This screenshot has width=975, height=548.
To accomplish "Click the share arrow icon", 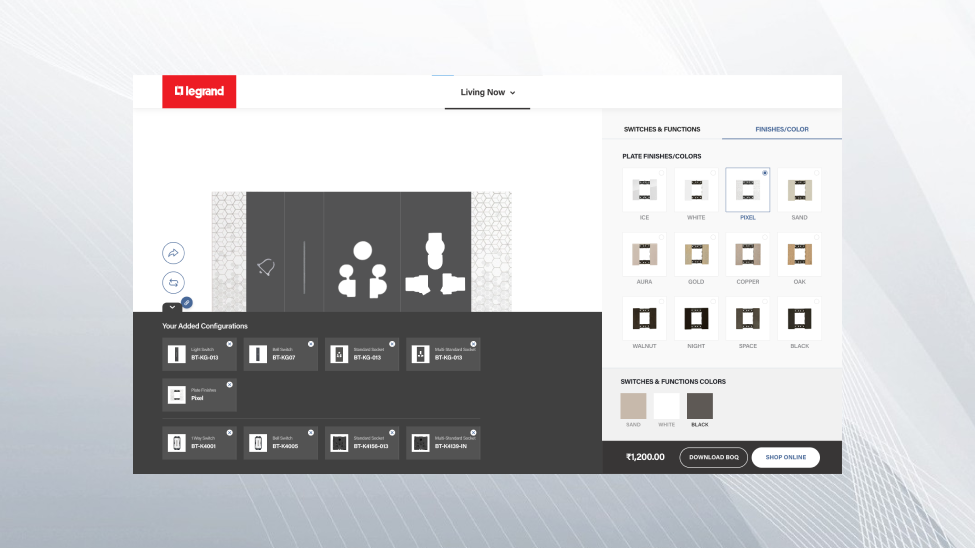I will [x=173, y=253].
